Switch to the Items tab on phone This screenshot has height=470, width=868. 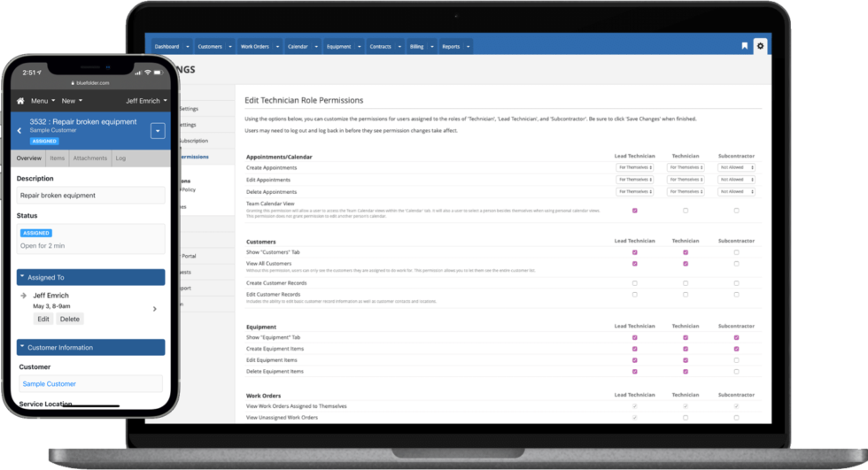57,158
